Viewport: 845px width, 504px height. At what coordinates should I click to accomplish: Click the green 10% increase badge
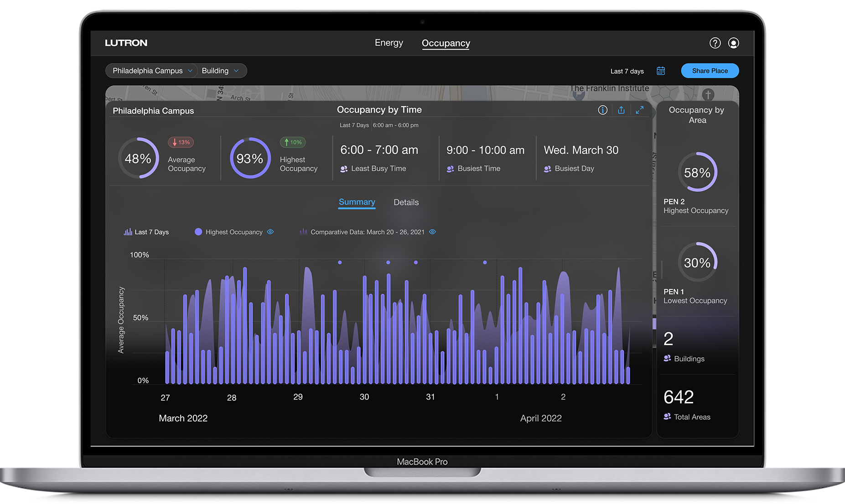(293, 142)
